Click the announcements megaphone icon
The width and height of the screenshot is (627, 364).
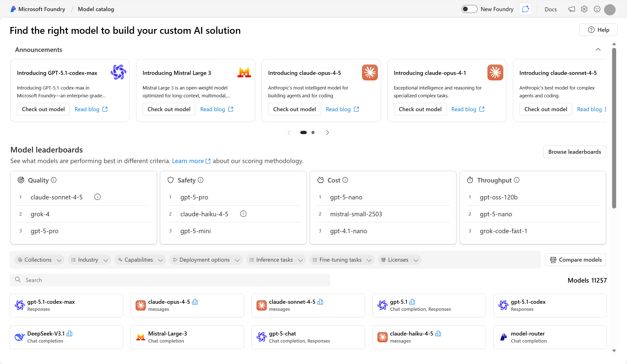[x=572, y=9]
